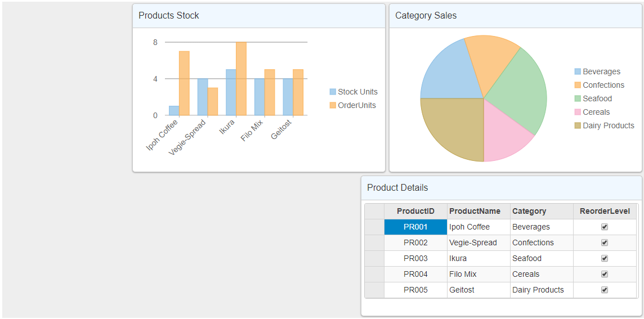Uncheck ReorderLevel for Vegie-Spread row
This screenshot has height=319, width=644.
pos(605,242)
